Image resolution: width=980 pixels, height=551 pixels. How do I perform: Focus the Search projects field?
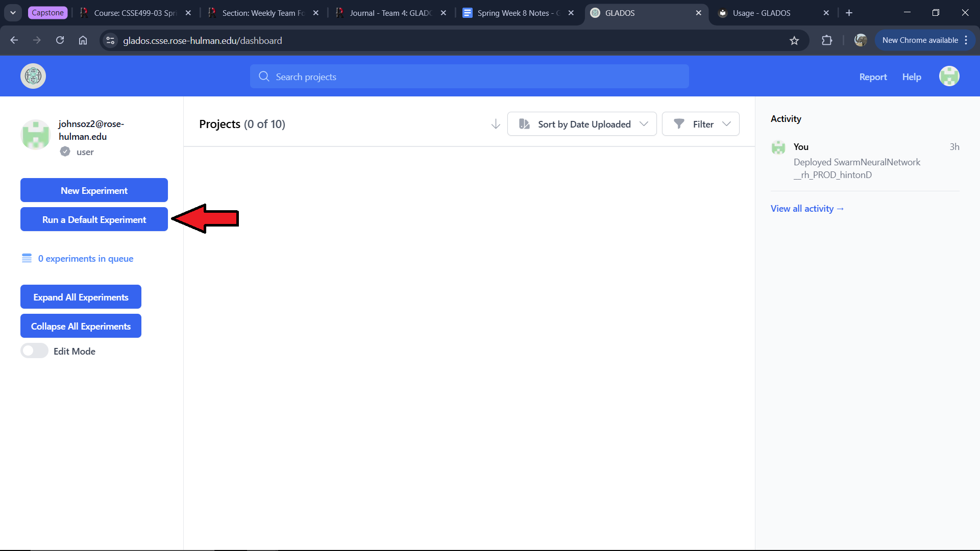pos(470,77)
